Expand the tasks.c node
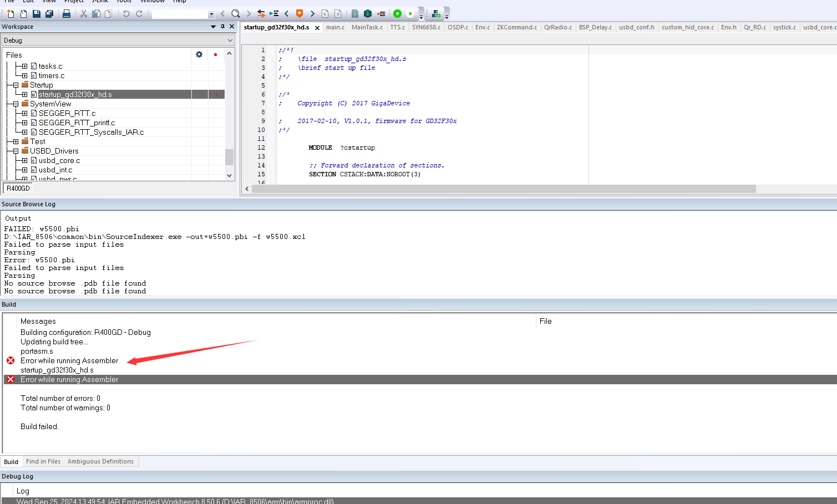This screenshot has width=837, height=504. [x=24, y=67]
